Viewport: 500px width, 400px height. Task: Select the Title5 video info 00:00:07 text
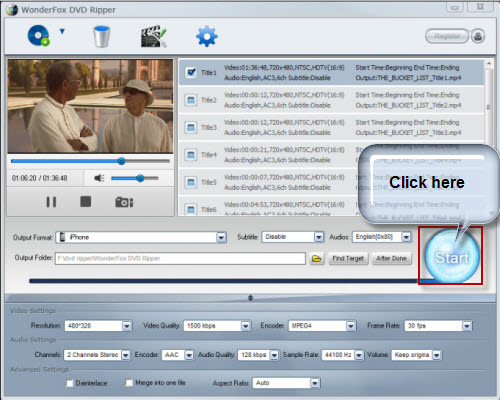(284, 177)
